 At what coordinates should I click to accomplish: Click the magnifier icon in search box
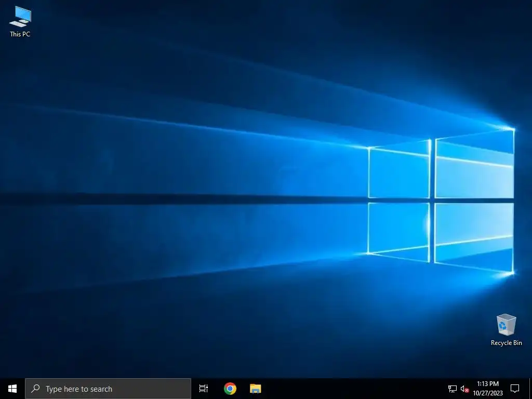(35, 389)
